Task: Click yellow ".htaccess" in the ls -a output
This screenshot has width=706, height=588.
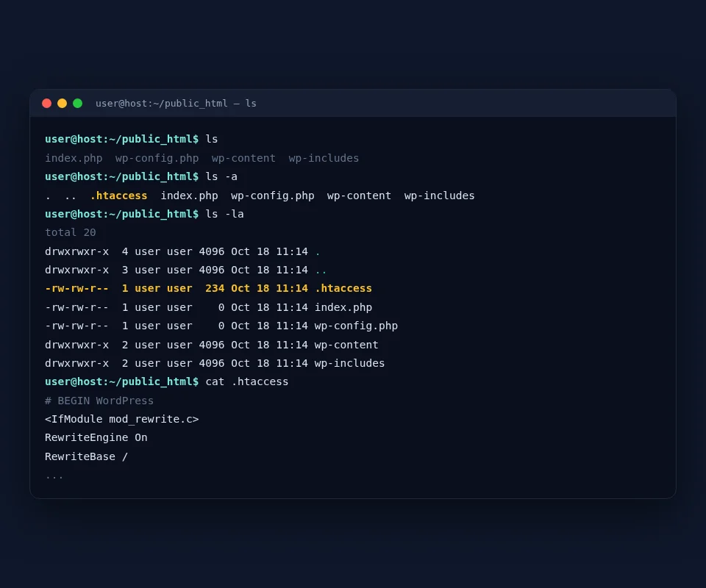Action: click(119, 196)
